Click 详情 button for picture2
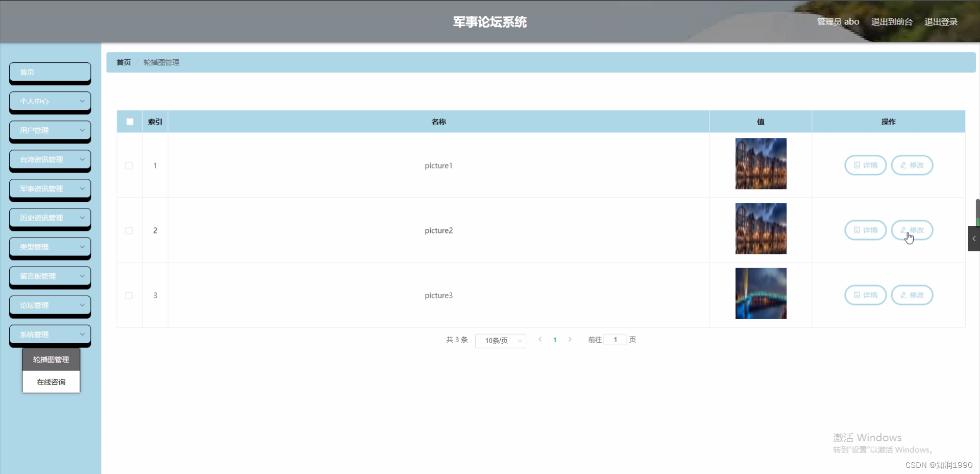 865,230
